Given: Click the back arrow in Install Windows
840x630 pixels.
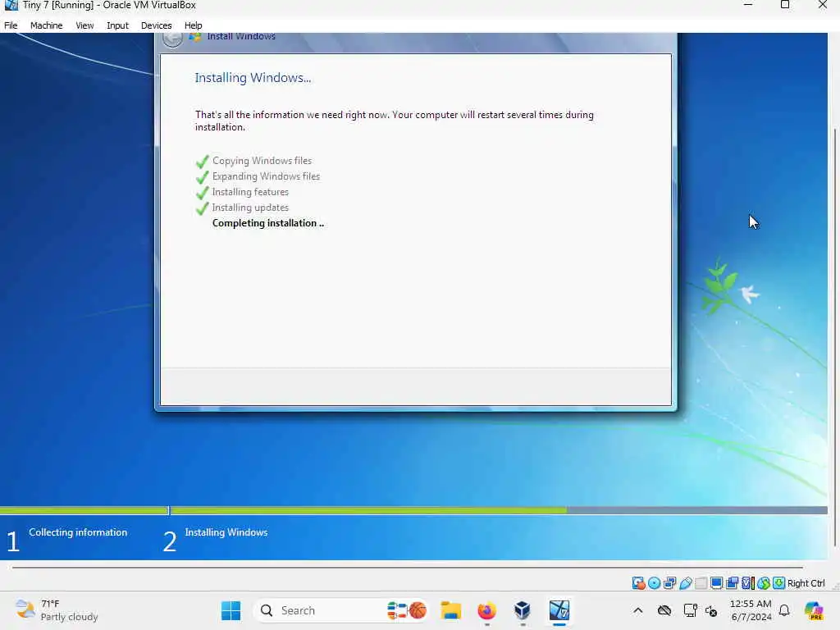Looking at the screenshot, I should click(172, 39).
